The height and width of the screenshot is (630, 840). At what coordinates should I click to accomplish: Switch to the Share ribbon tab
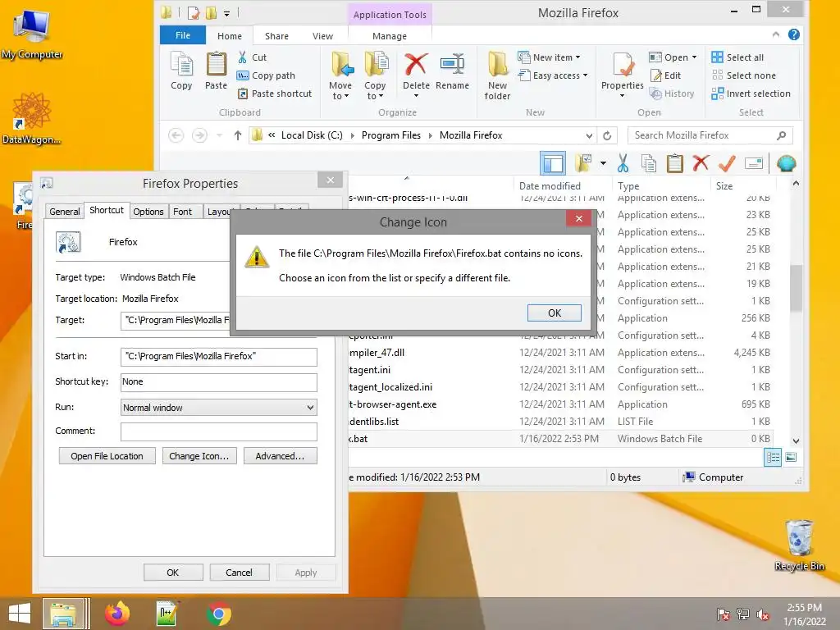(276, 36)
